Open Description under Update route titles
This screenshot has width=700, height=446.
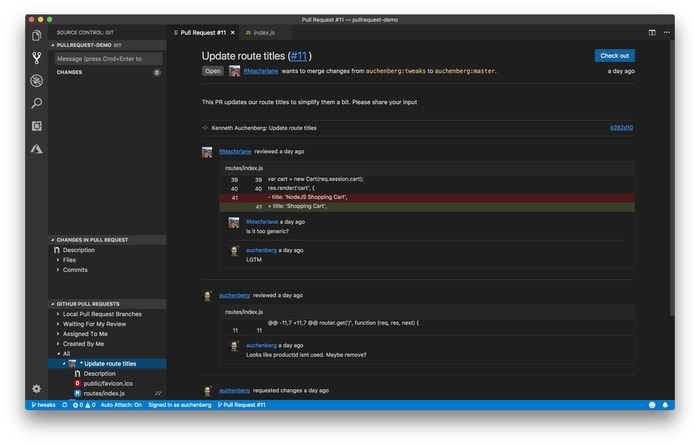100,374
